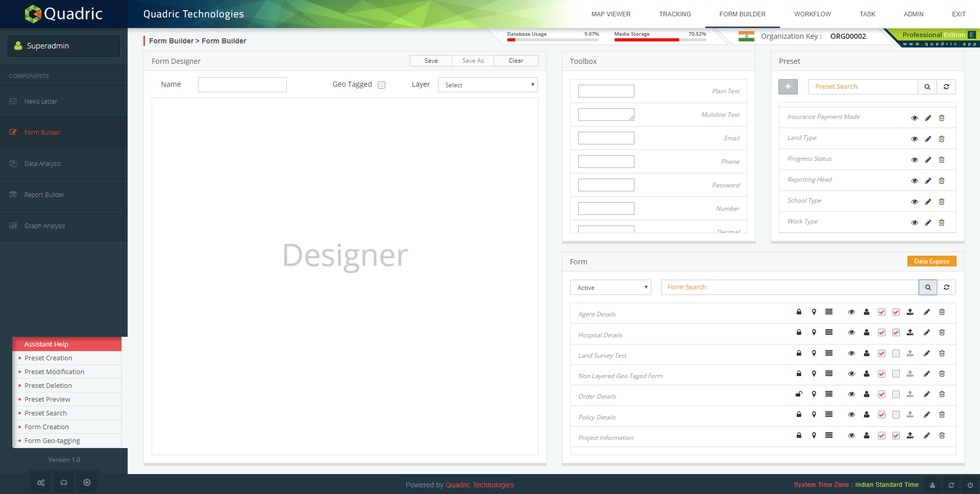View the Agent Details form eye icon
This screenshot has height=494, width=980.
pyautogui.click(x=851, y=312)
